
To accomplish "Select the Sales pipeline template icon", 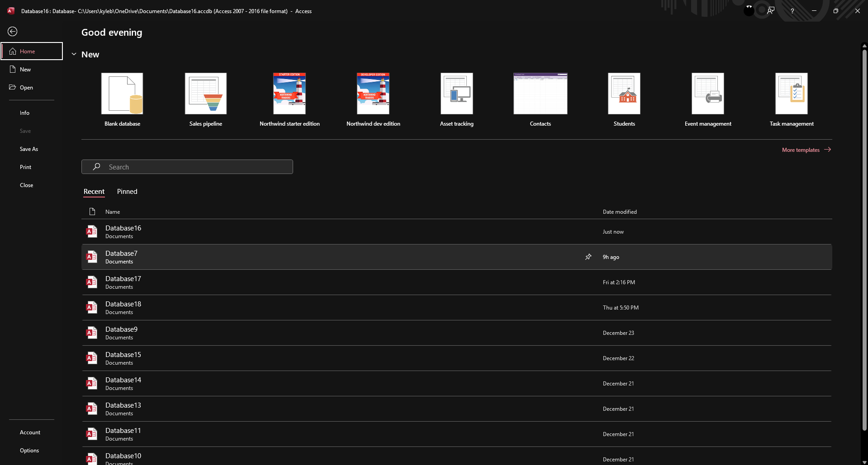I will [206, 94].
